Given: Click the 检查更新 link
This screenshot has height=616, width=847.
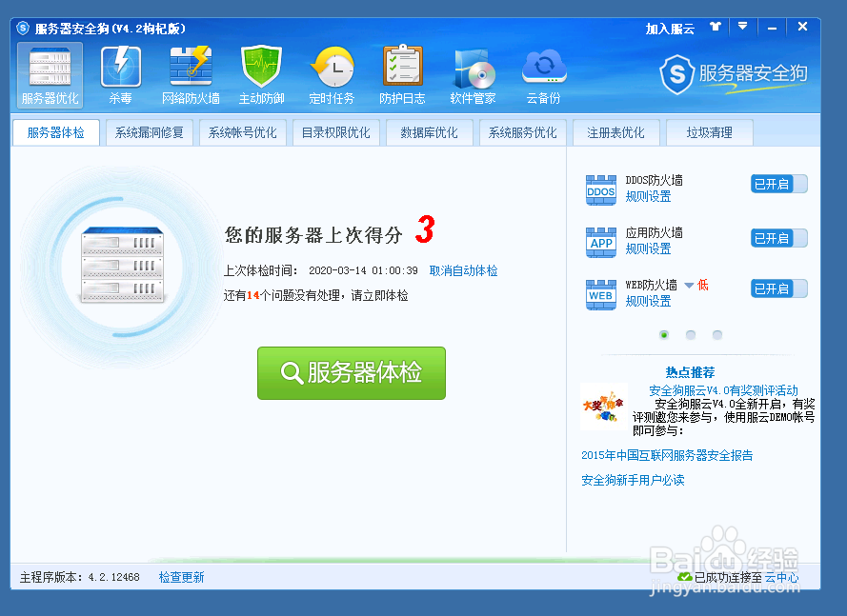Looking at the screenshot, I should [181, 577].
